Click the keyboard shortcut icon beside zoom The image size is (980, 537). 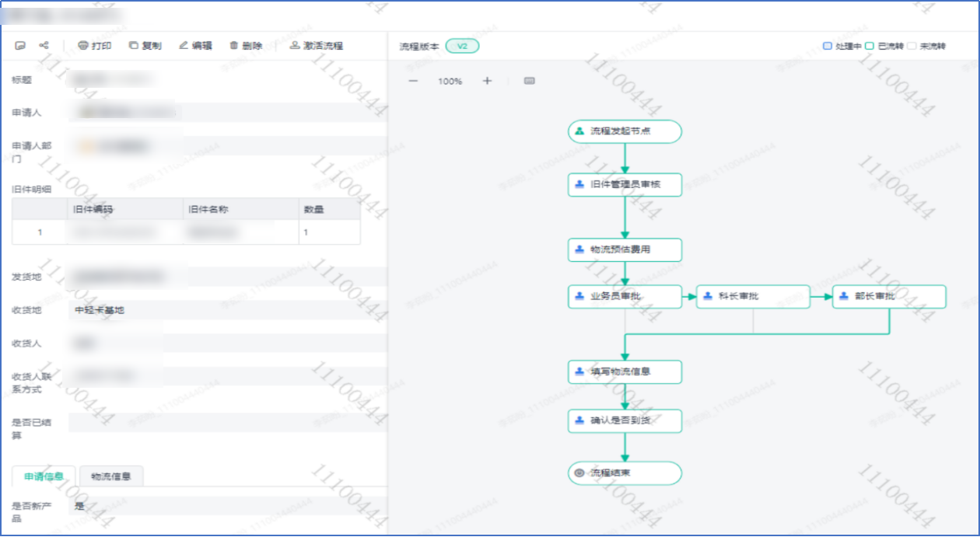pyautogui.click(x=530, y=81)
